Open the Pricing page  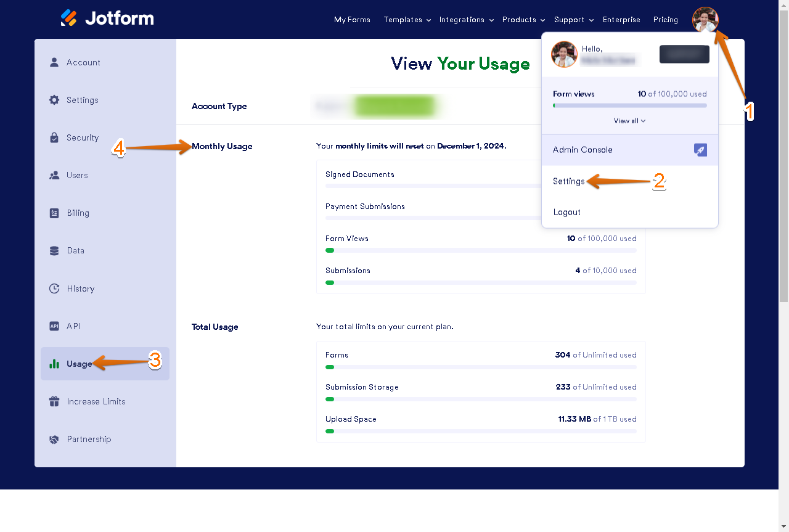(666, 20)
